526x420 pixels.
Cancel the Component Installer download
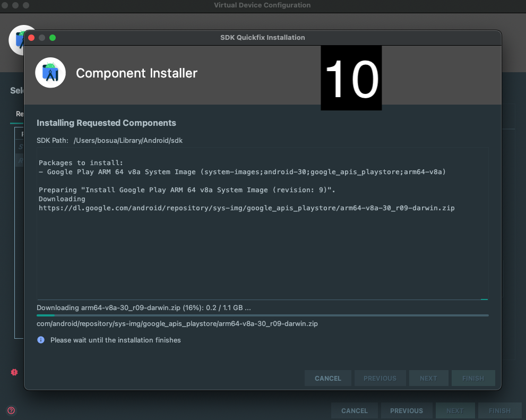(327, 378)
